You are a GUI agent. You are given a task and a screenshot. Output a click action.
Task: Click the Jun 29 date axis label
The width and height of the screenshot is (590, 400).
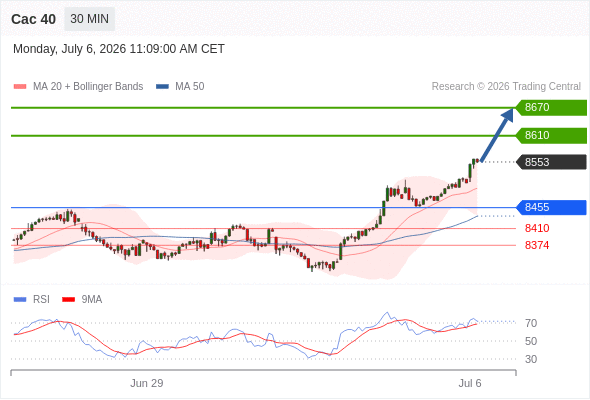(x=147, y=383)
